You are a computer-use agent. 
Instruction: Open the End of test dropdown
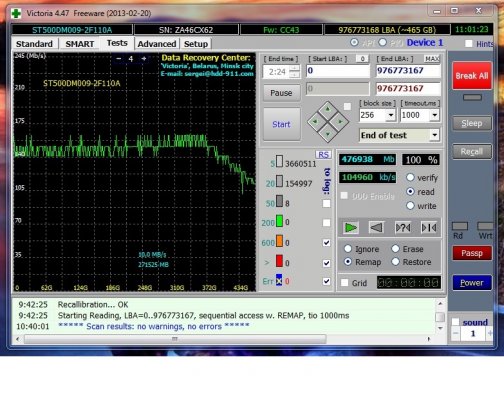434,135
